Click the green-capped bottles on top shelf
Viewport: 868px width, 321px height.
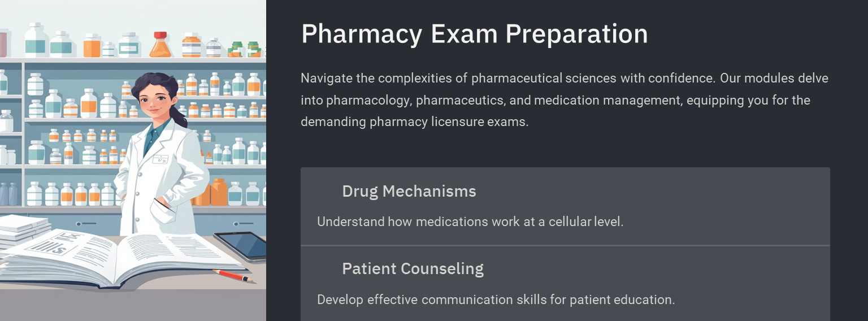pyautogui.click(x=245, y=49)
